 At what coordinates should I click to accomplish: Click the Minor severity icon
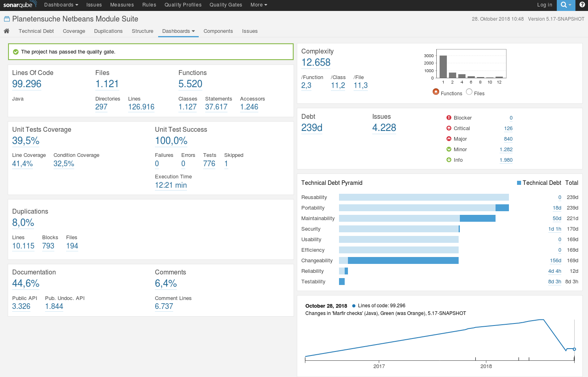pos(449,149)
